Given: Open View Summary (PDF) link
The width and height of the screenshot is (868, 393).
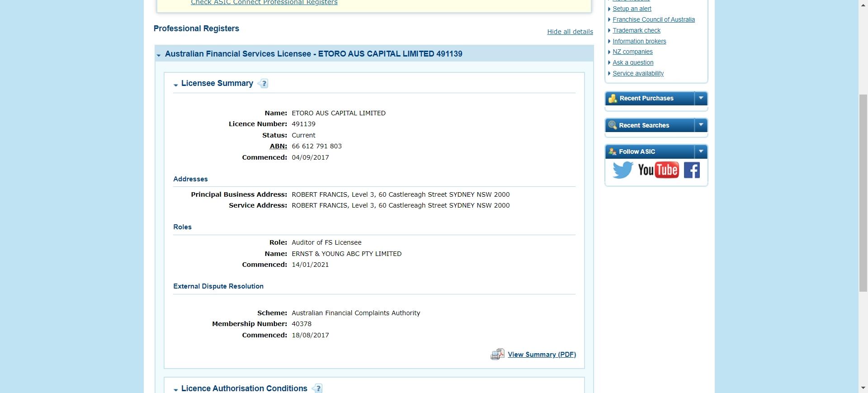Looking at the screenshot, I should point(542,355).
